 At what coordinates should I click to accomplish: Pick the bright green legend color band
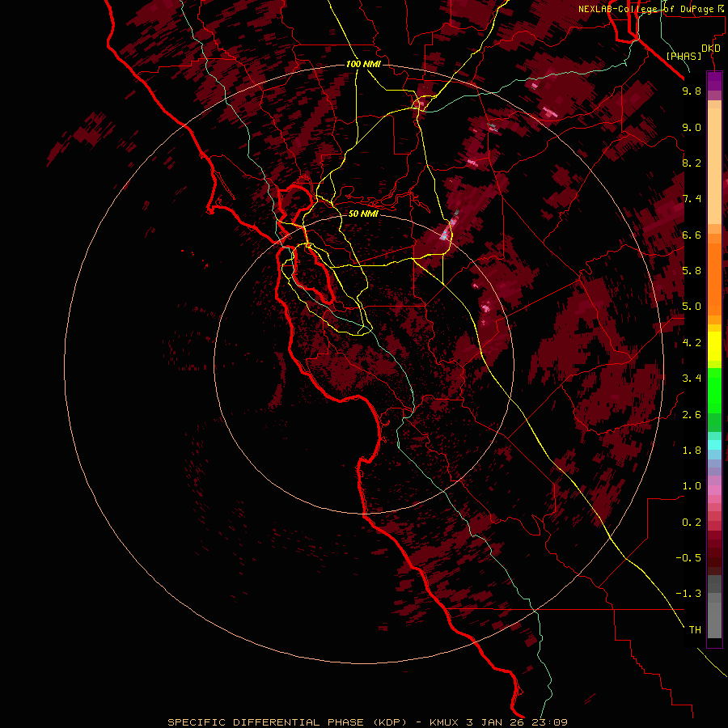point(714,390)
